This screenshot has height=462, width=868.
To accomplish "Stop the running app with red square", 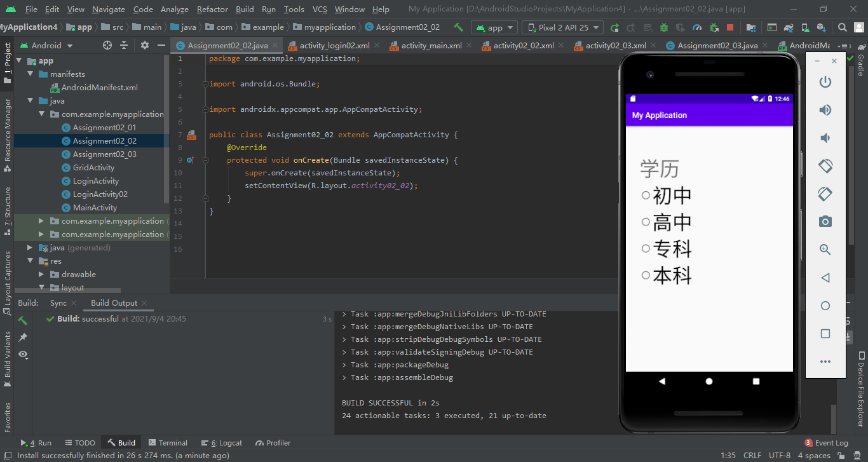I will point(730,27).
